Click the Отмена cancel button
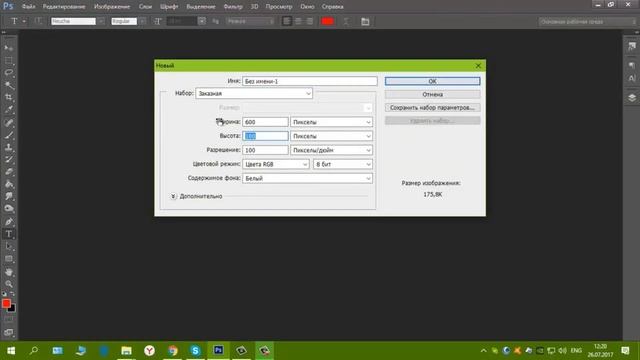 [x=433, y=94]
